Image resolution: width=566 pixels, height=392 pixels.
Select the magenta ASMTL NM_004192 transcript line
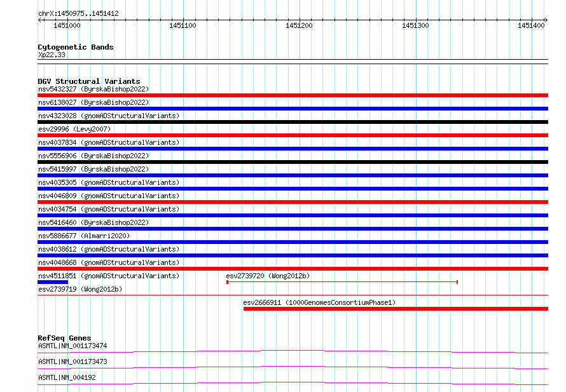point(293,383)
